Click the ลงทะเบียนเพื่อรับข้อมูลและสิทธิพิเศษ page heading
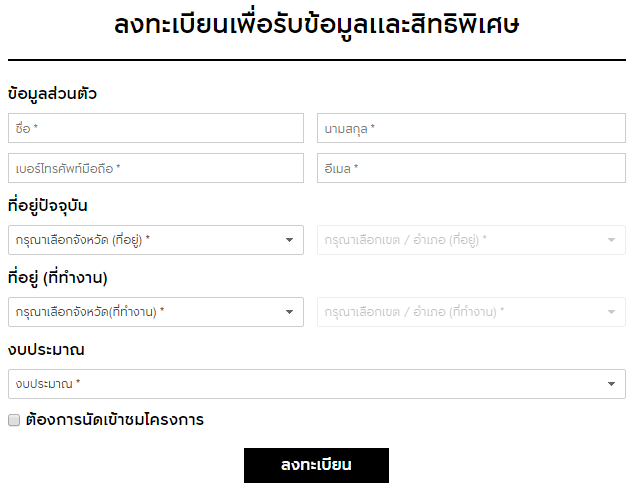635x489 pixels. (317, 25)
